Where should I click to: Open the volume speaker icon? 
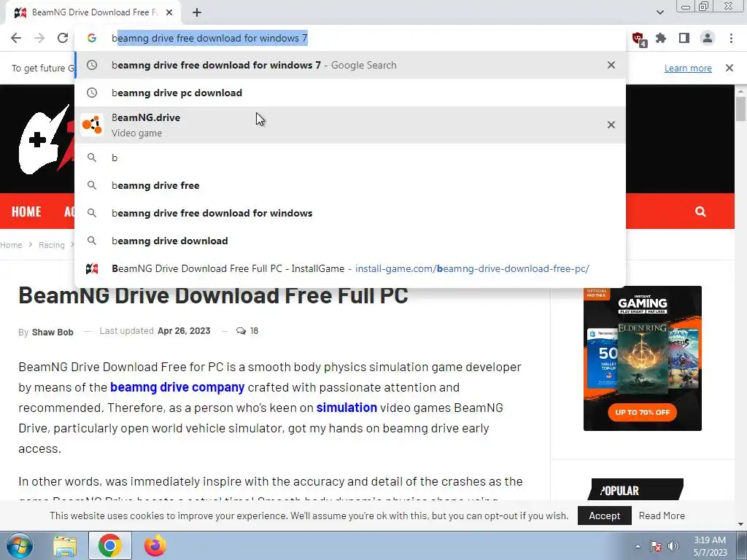click(673, 546)
